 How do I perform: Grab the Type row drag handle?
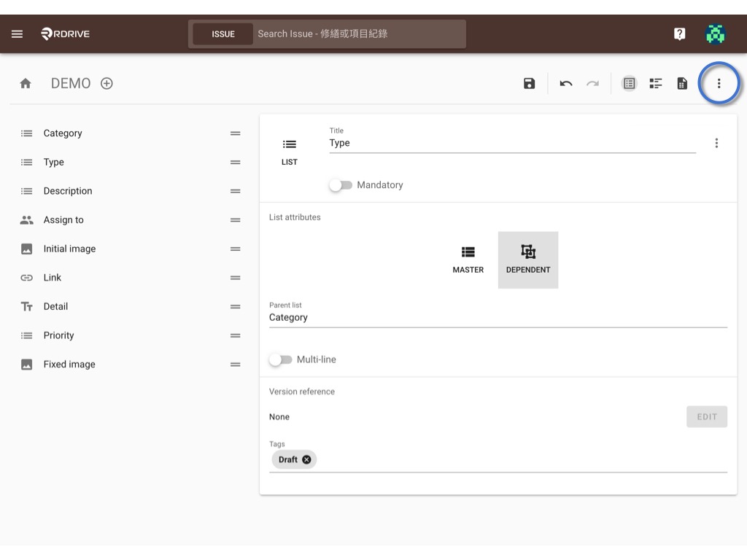(236, 163)
